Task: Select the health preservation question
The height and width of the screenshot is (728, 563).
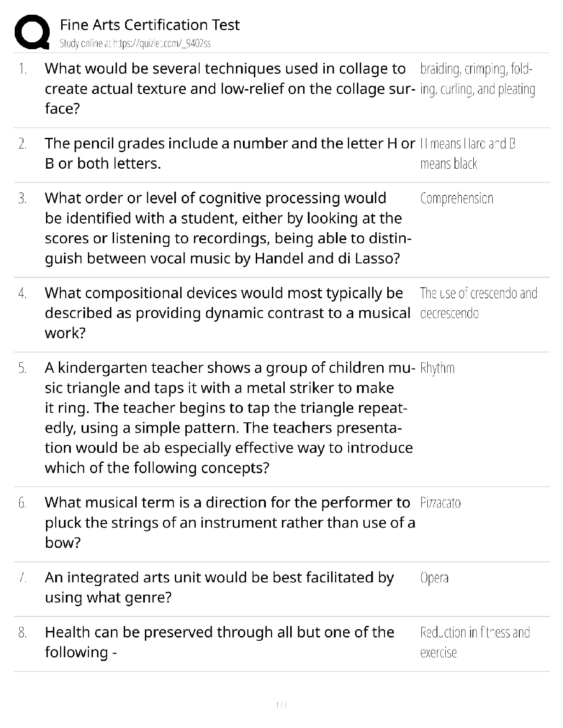Action: [219, 642]
